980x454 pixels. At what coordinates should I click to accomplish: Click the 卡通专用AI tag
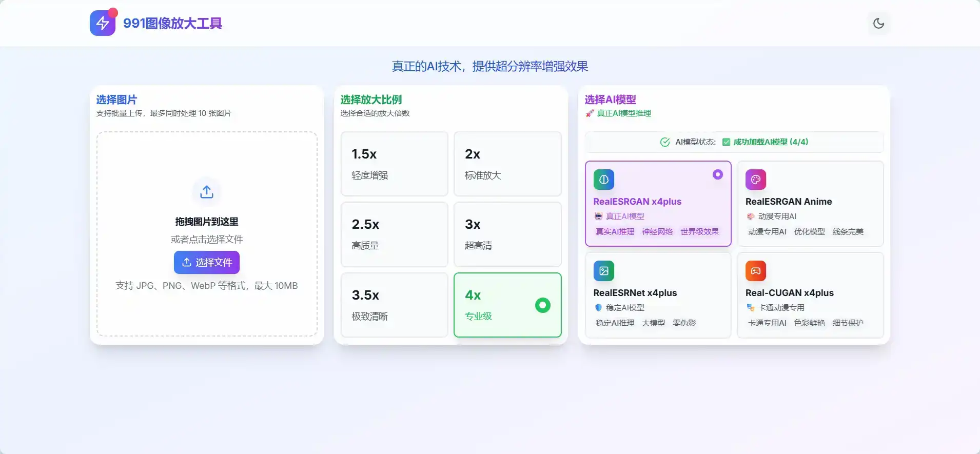[x=768, y=323]
